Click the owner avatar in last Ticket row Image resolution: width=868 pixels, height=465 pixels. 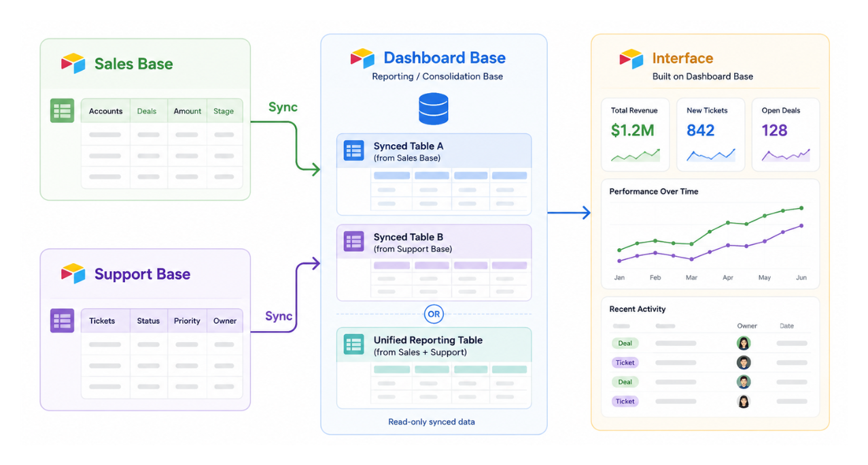point(744,401)
